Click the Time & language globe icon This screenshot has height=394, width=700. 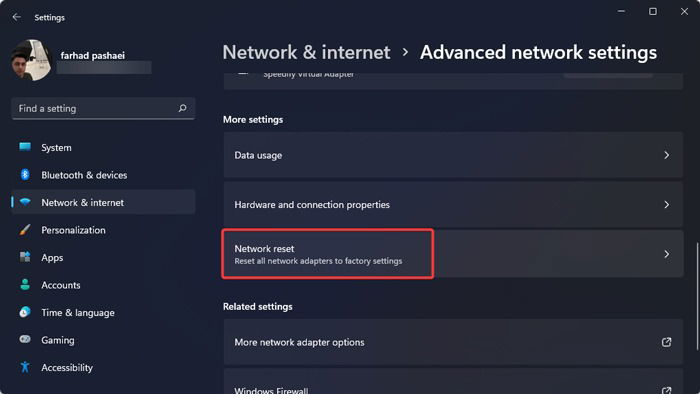[x=25, y=312]
